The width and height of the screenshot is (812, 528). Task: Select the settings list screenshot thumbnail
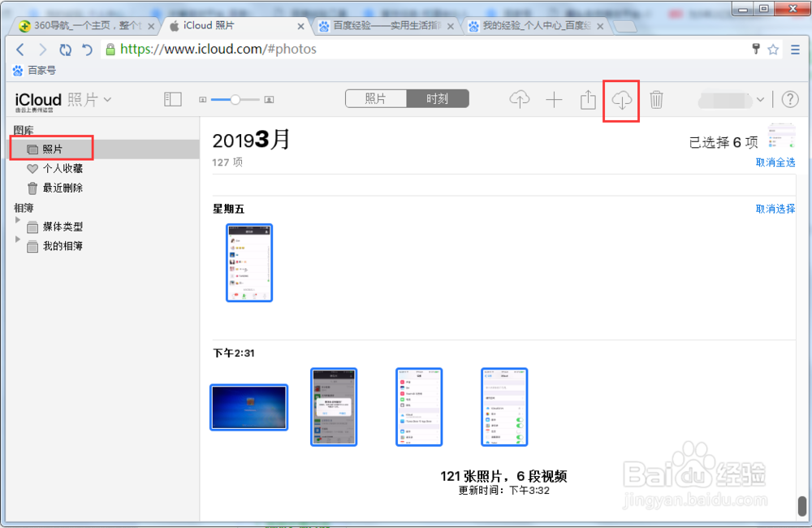[419, 407]
